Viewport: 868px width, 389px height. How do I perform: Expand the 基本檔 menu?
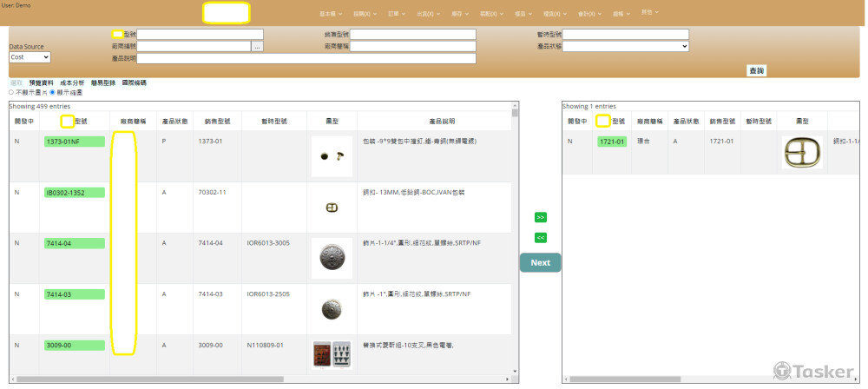tap(331, 14)
